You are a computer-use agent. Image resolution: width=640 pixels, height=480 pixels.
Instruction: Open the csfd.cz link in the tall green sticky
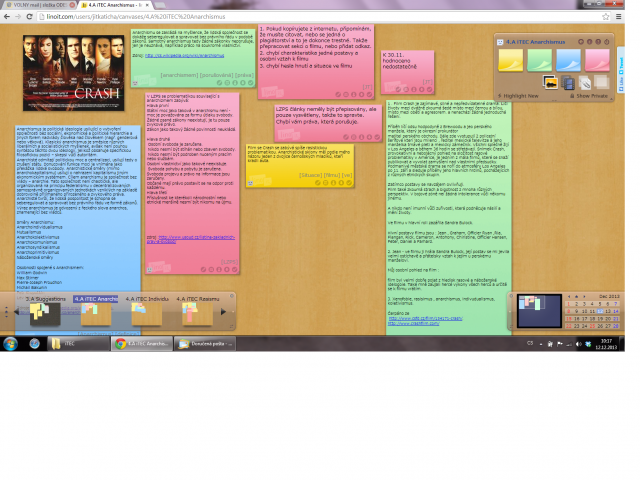pos(425,318)
